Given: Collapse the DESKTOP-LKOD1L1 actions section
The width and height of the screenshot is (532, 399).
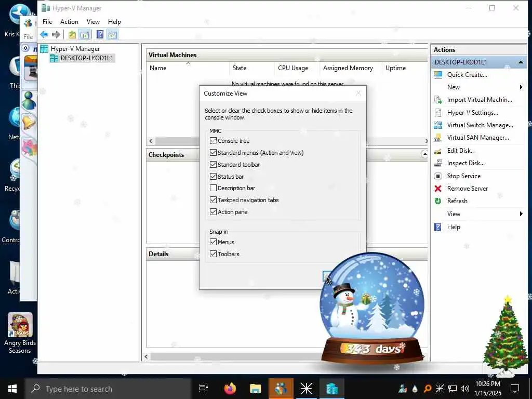Looking at the screenshot, I should 521,62.
